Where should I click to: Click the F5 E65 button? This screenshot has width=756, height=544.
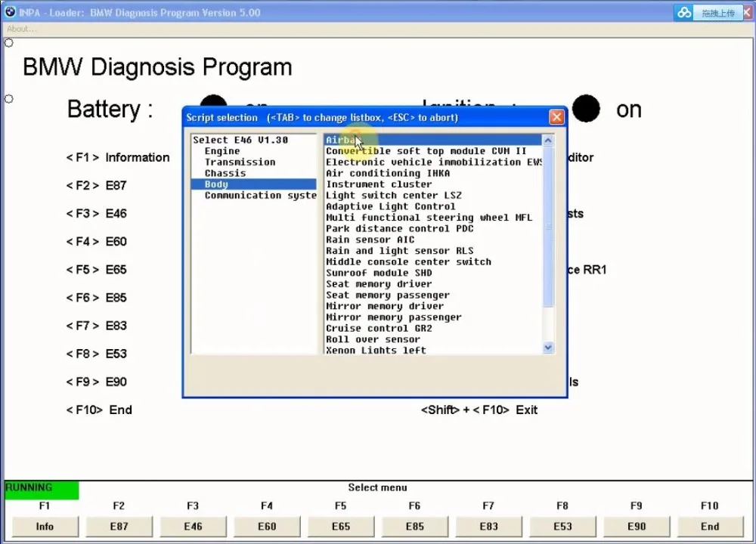point(341,527)
